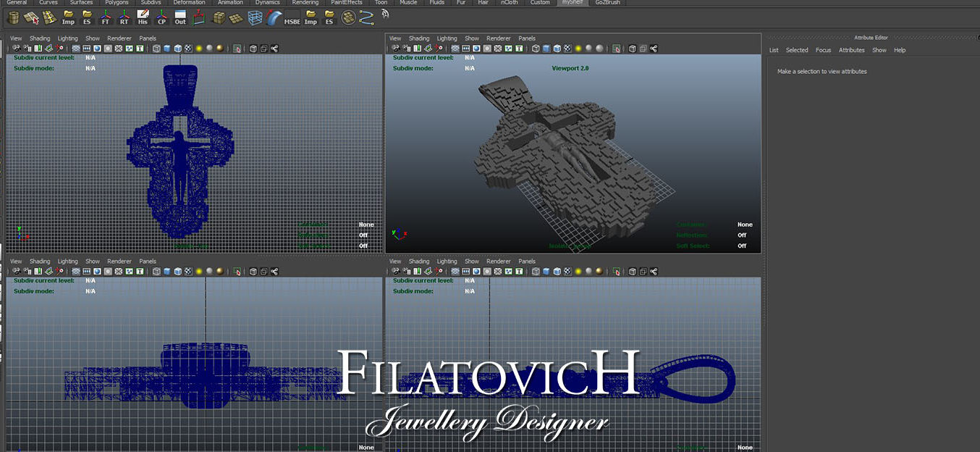
Task: Click the FT shelf button
Action: (106, 17)
